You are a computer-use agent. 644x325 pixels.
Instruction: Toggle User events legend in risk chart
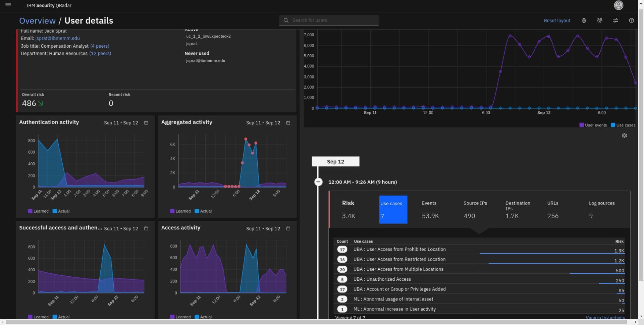pos(593,125)
